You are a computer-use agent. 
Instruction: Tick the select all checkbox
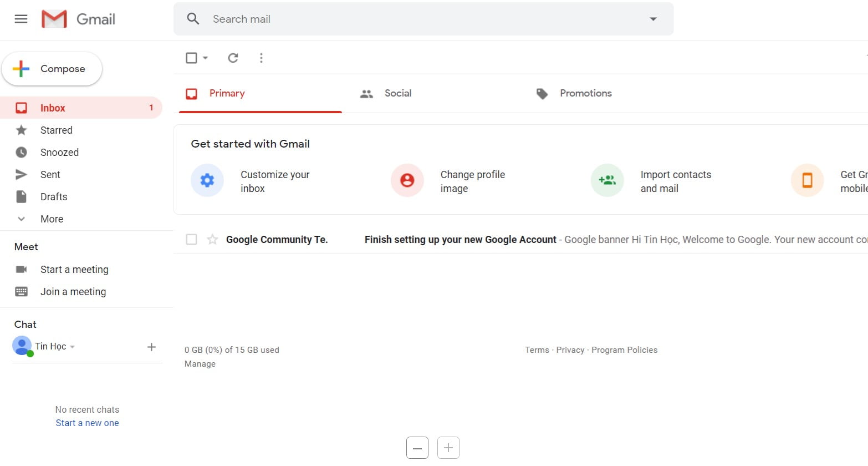click(x=191, y=58)
